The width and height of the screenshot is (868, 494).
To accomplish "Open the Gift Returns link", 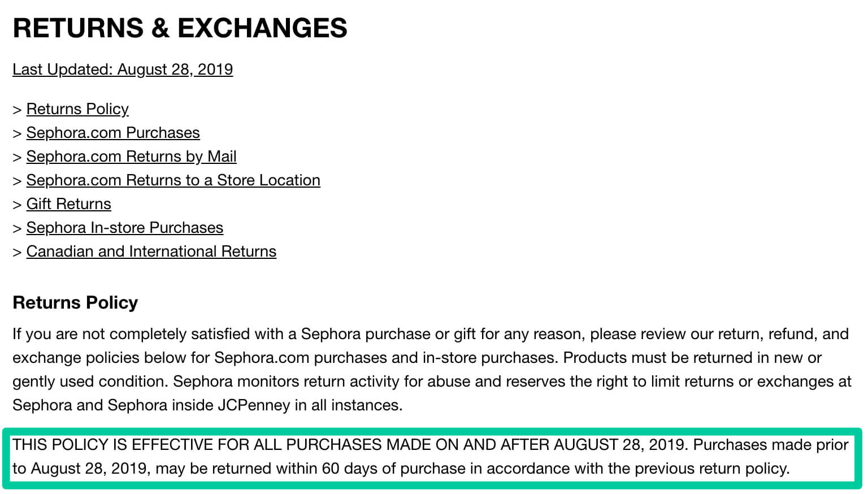I will click(68, 203).
